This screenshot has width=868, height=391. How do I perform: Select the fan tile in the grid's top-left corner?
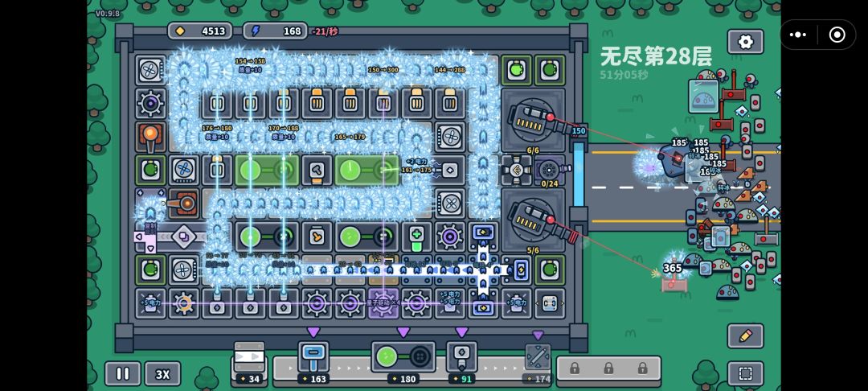coord(150,70)
